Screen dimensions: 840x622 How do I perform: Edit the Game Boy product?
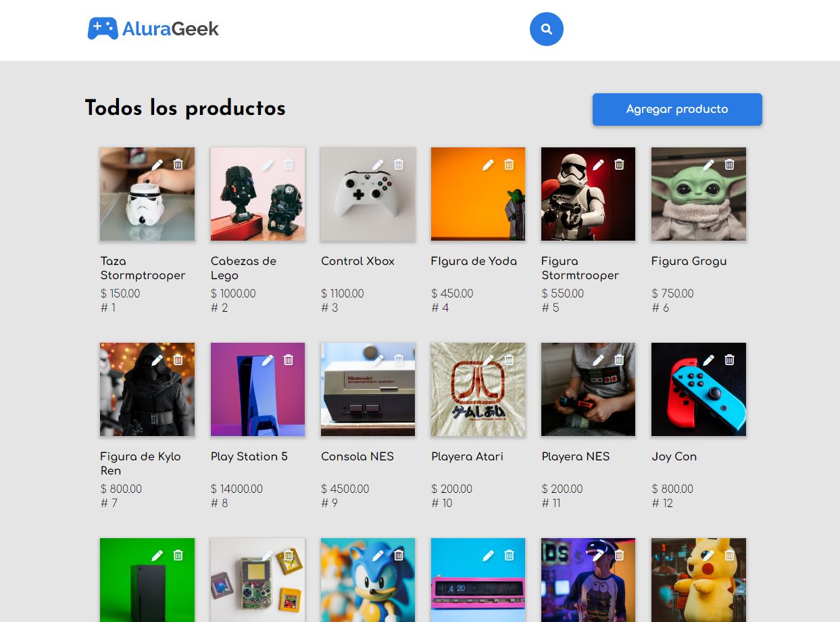click(x=266, y=554)
